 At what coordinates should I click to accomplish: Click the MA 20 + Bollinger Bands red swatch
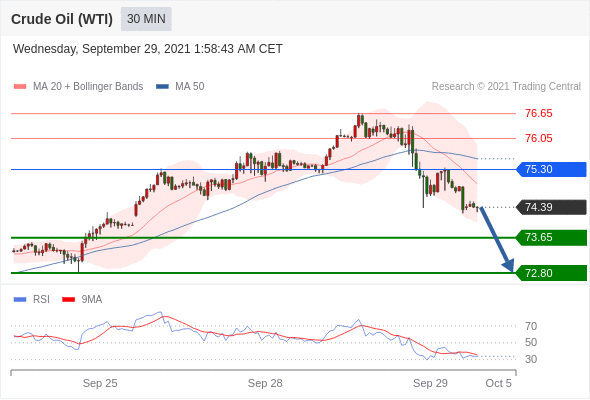[20, 87]
